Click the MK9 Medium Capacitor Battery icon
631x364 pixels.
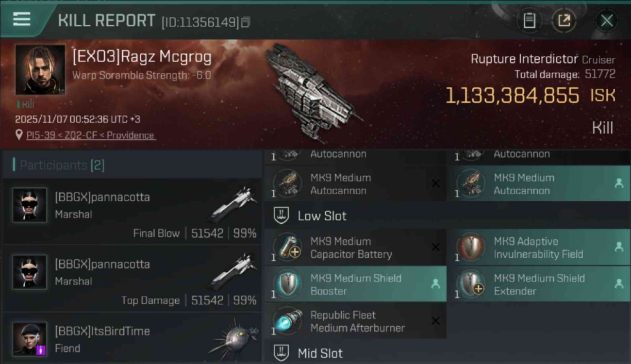287,248
